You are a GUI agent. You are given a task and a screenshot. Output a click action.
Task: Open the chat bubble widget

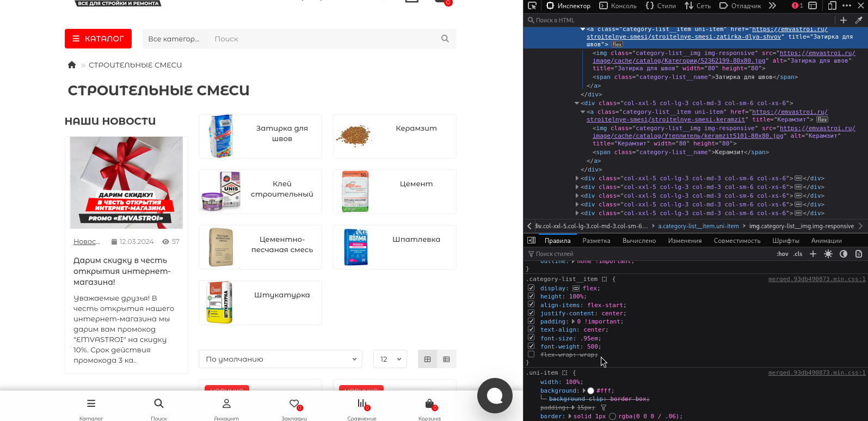[495, 396]
